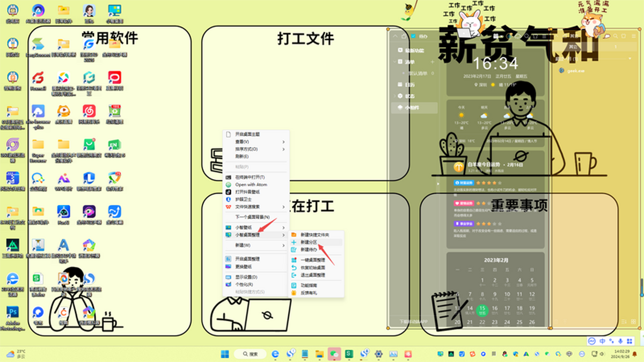Click 更换壁纸 in the context menu
This screenshot has height=362, width=644.
click(x=256, y=267)
